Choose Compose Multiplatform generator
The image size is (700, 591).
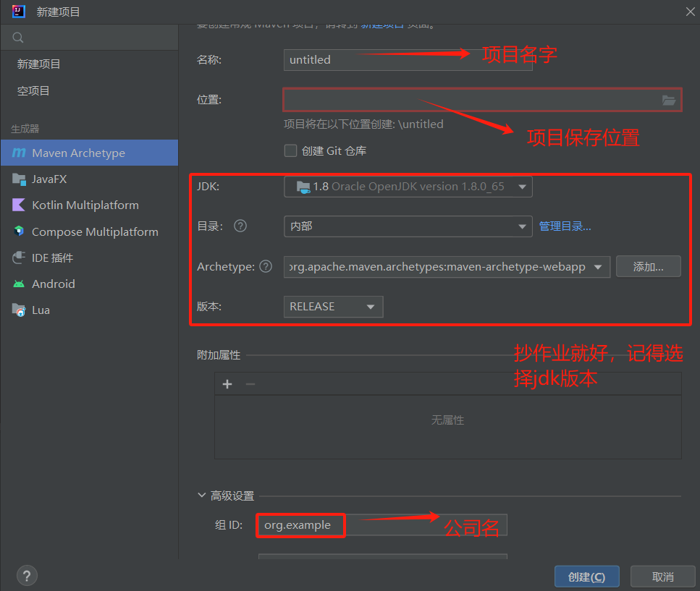(94, 231)
